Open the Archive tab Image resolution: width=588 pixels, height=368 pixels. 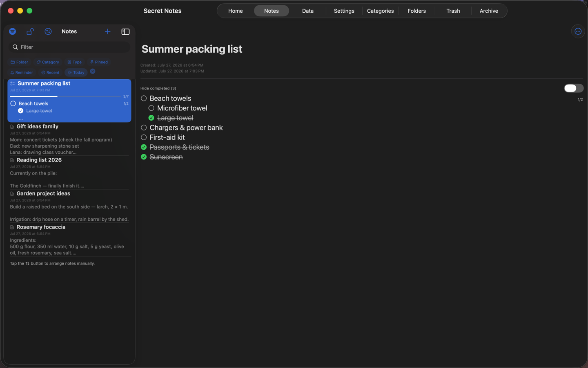[489, 11]
